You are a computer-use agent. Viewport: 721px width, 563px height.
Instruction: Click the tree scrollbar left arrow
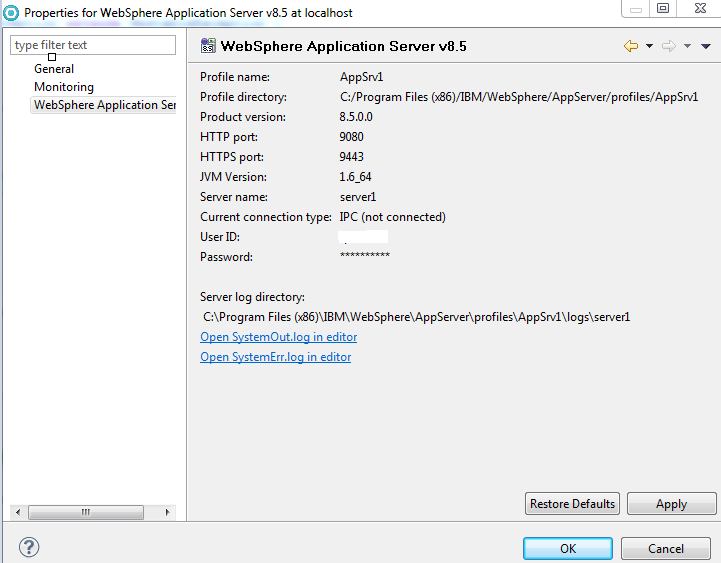point(18,512)
